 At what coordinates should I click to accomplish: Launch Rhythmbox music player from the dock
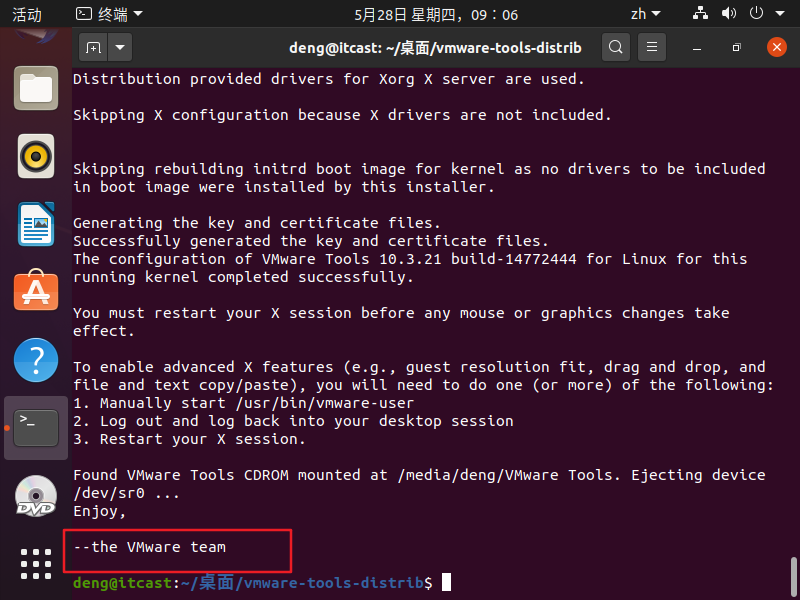coord(36,156)
